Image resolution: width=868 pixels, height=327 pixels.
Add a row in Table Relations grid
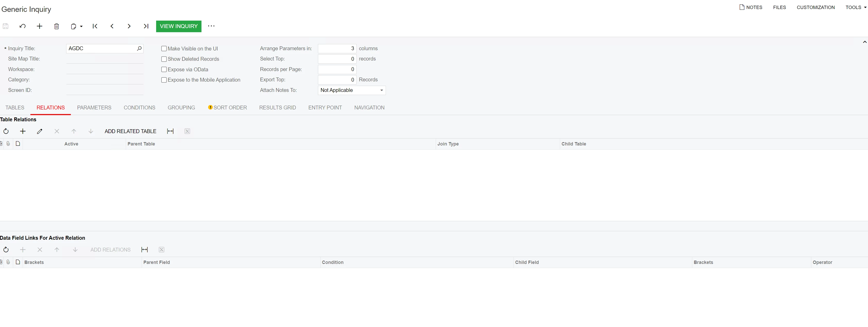pyautogui.click(x=23, y=131)
